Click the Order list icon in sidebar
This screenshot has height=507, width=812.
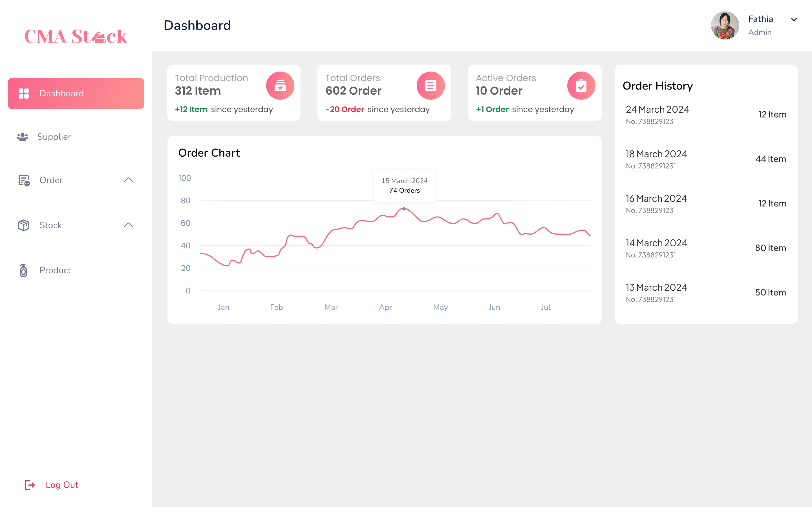[x=24, y=180]
